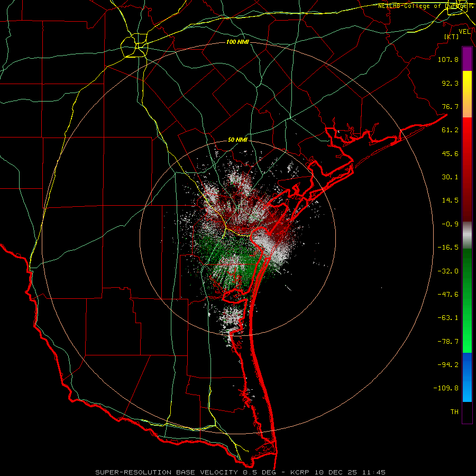
Task: Click the -16.5 legend value
Action: [x=448, y=248]
